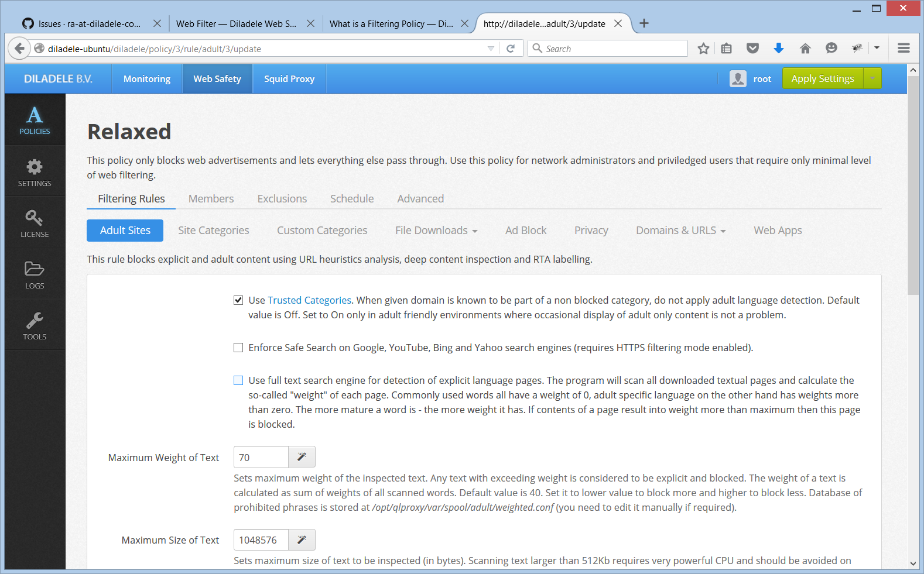Enable Enforce Safe Search checkbox
Viewport: 924px width, 574px height.
click(238, 348)
